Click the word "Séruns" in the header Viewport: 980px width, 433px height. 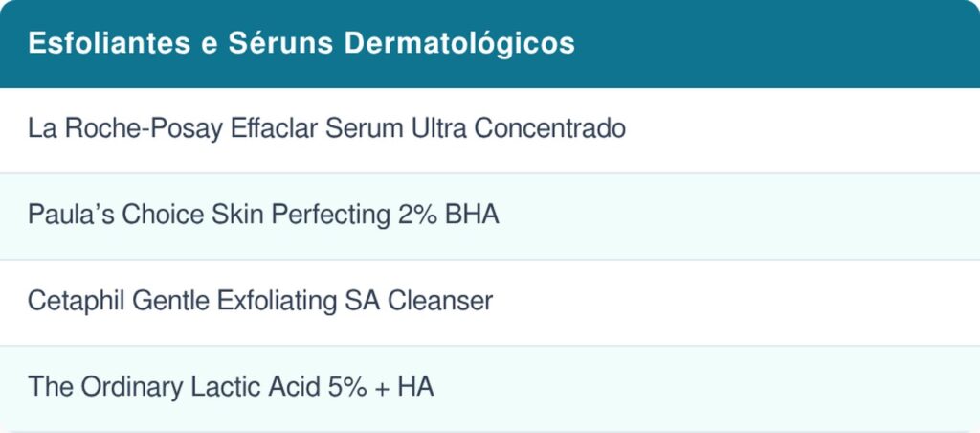pyautogui.click(x=280, y=44)
